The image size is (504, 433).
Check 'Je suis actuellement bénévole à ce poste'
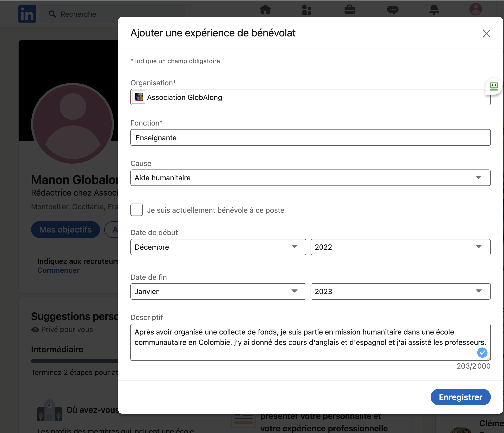coord(136,210)
